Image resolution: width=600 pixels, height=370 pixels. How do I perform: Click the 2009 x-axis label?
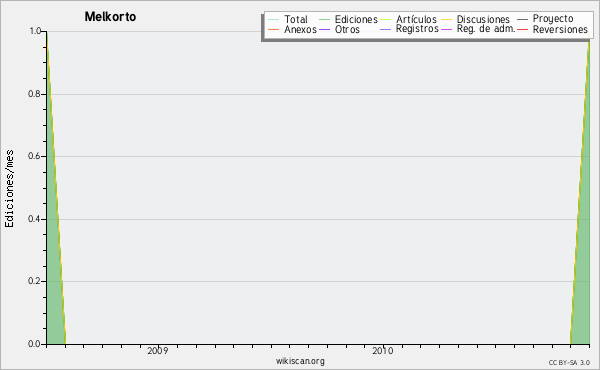[x=158, y=350]
